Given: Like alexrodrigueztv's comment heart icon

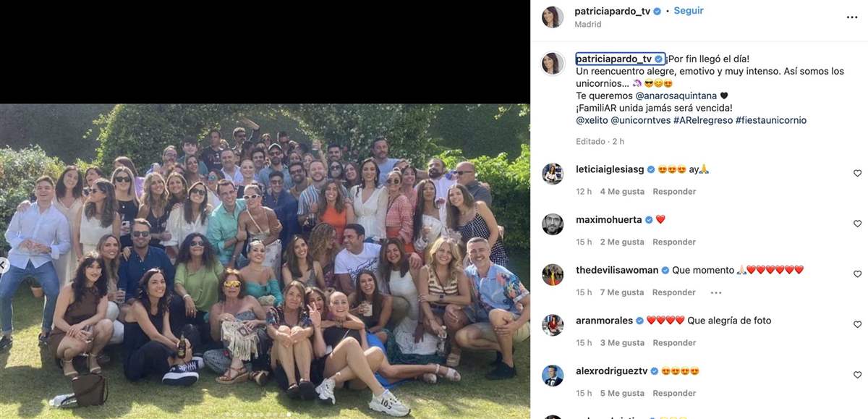Looking at the screenshot, I should 857,375.
